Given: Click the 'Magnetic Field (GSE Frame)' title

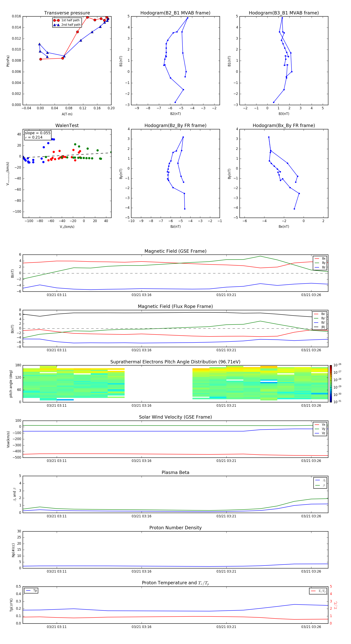Looking at the screenshot, I should [175, 251].
